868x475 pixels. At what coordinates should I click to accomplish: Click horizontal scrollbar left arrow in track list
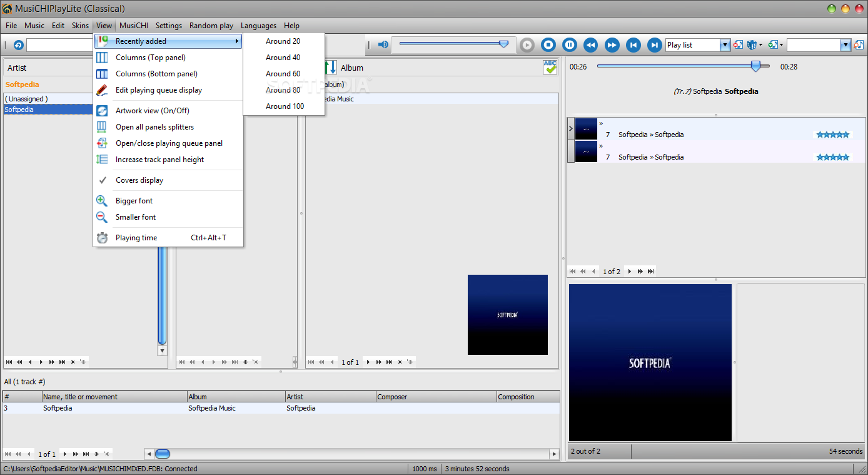click(149, 454)
